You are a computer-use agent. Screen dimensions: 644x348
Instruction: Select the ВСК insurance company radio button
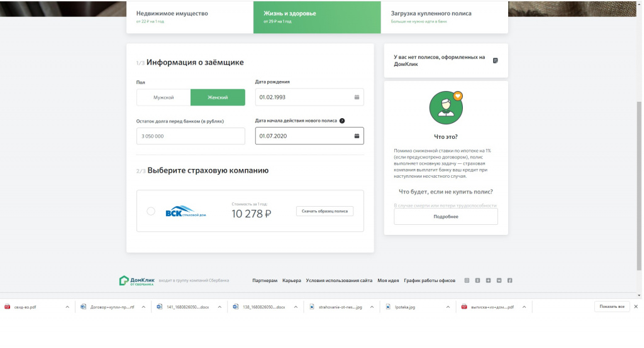point(151,211)
